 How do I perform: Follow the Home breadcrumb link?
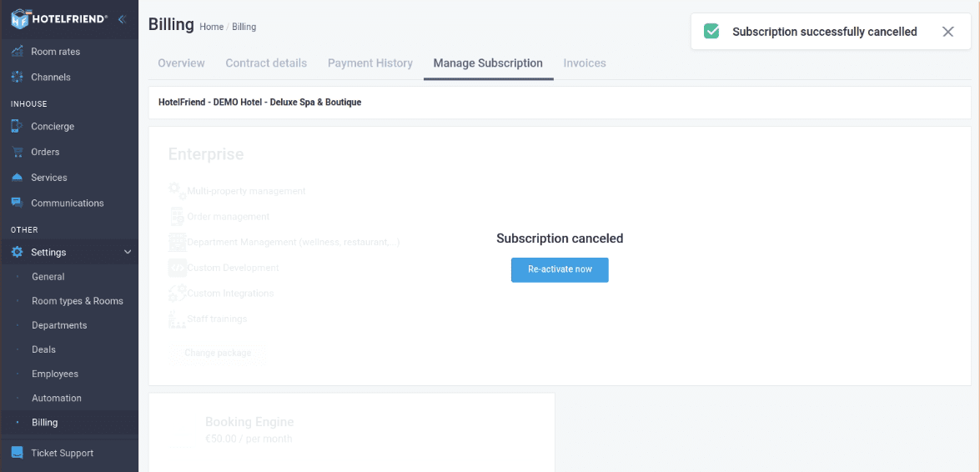(211, 27)
